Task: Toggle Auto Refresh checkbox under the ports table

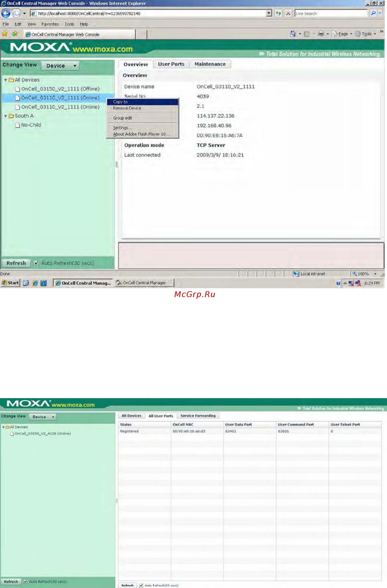Action: [141, 585]
